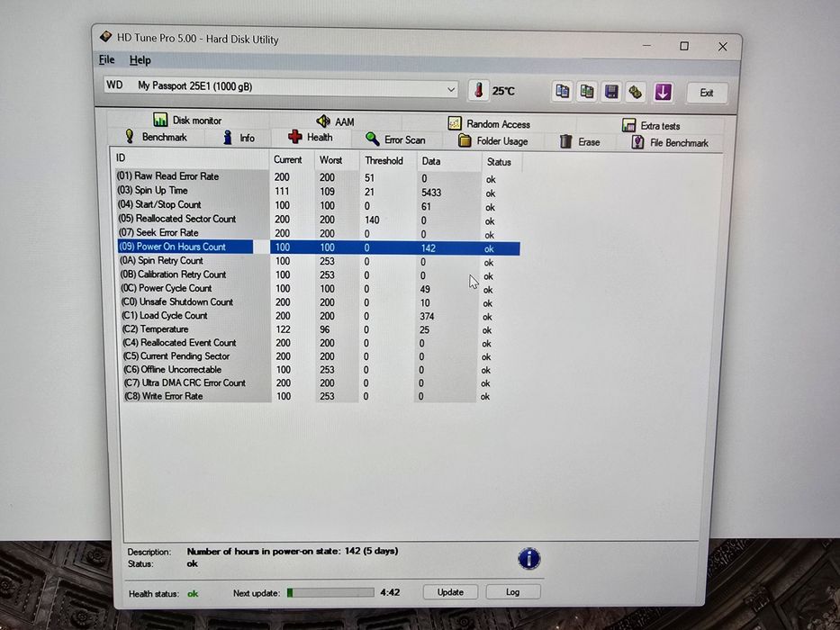Click the save screenshot floppy icon
840x630 pixels.
point(611,92)
